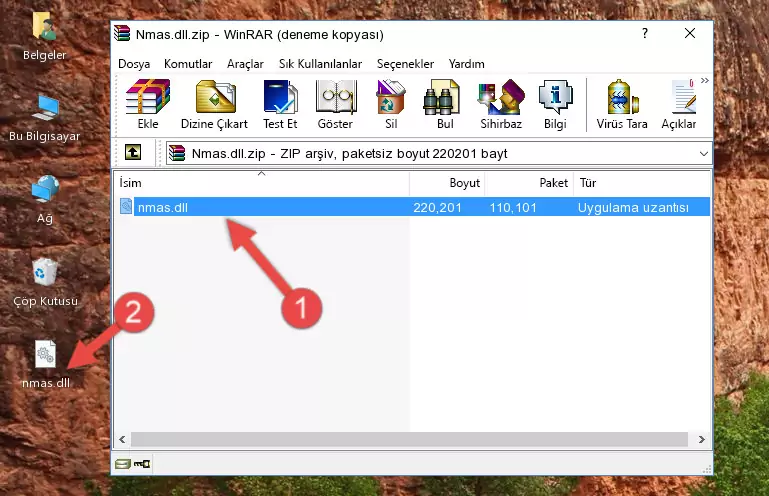The height and width of the screenshot is (496, 769).
Task: Sort by the İsim column header
Action: click(262, 183)
